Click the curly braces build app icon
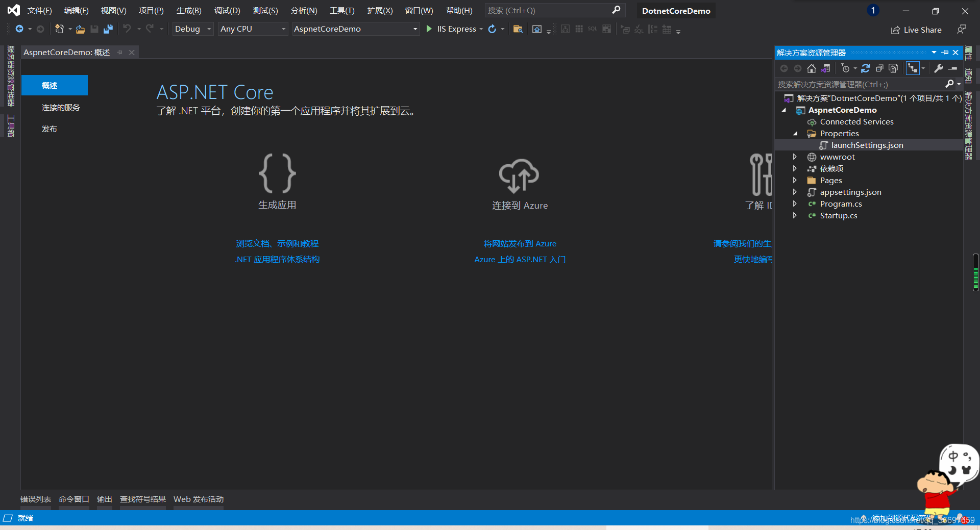980x530 pixels. tap(277, 173)
